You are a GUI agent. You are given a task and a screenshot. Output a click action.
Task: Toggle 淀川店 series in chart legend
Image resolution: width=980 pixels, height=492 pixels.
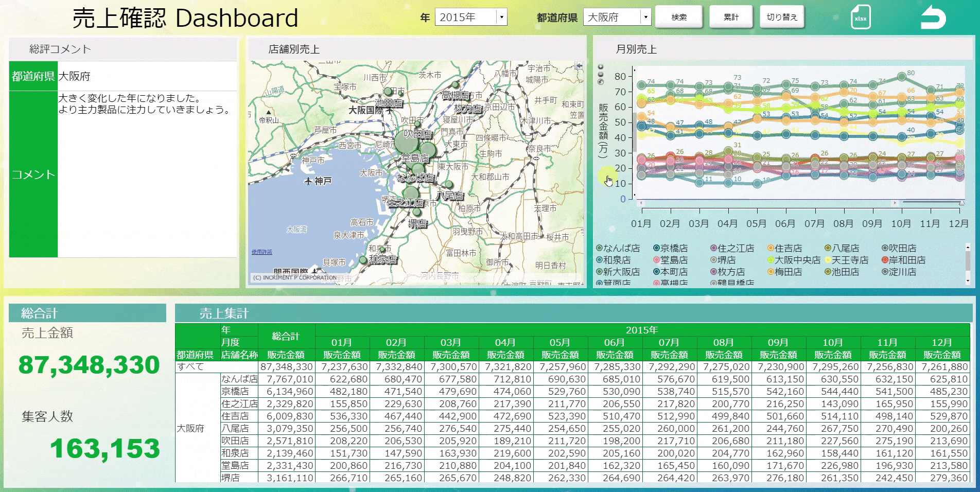coord(899,272)
